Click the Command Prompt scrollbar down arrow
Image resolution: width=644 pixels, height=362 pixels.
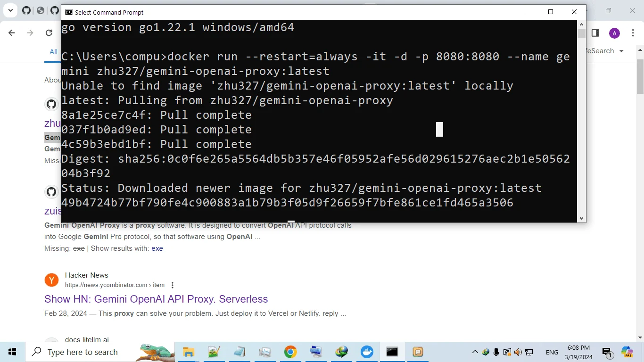(x=581, y=218)
